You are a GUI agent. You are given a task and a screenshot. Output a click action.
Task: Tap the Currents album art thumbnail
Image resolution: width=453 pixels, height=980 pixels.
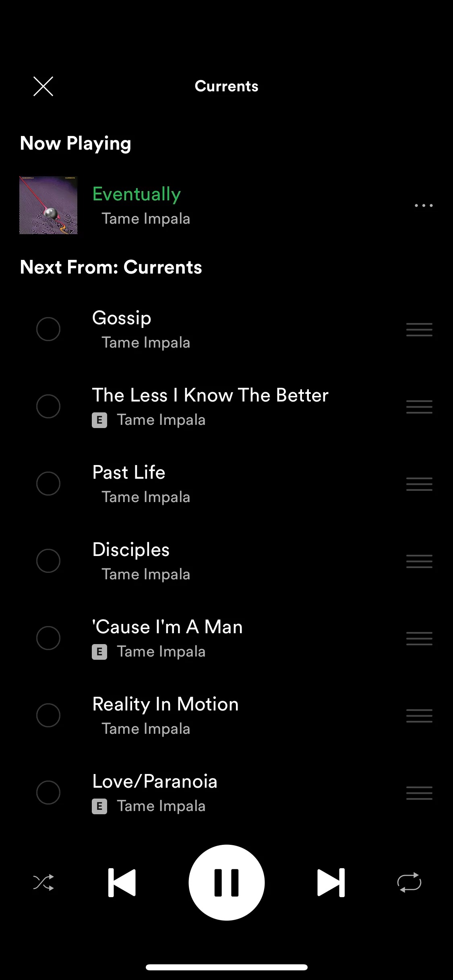click(x=48, y=205)
